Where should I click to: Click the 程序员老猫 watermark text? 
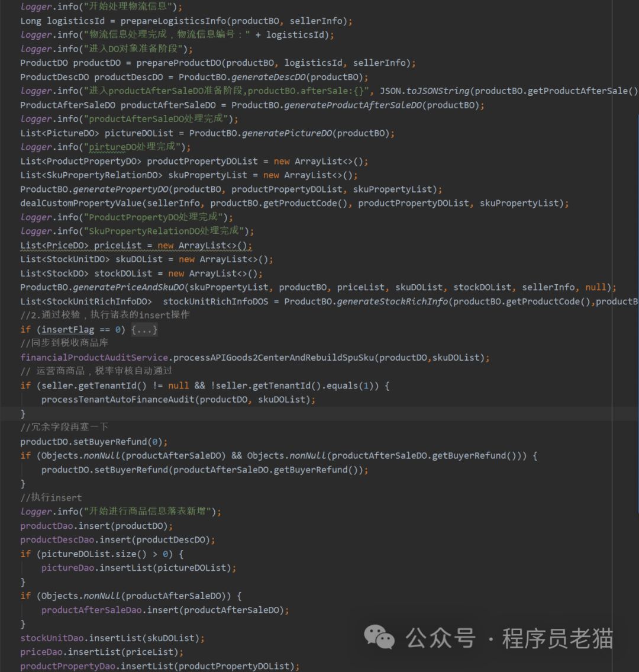[x=557, y=638]
